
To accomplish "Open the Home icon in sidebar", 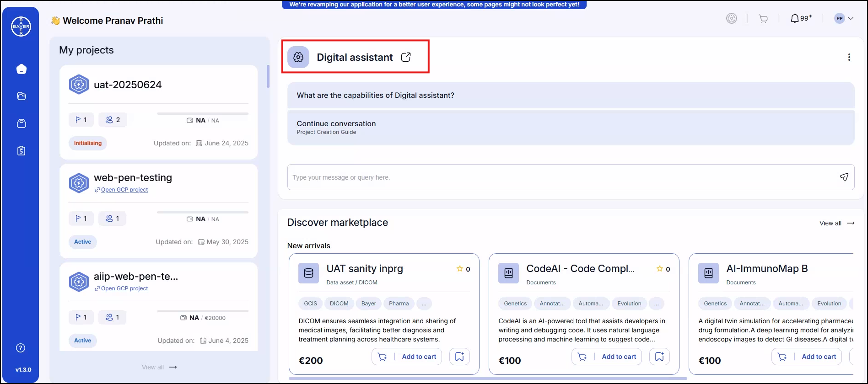I will pos(22,69).
